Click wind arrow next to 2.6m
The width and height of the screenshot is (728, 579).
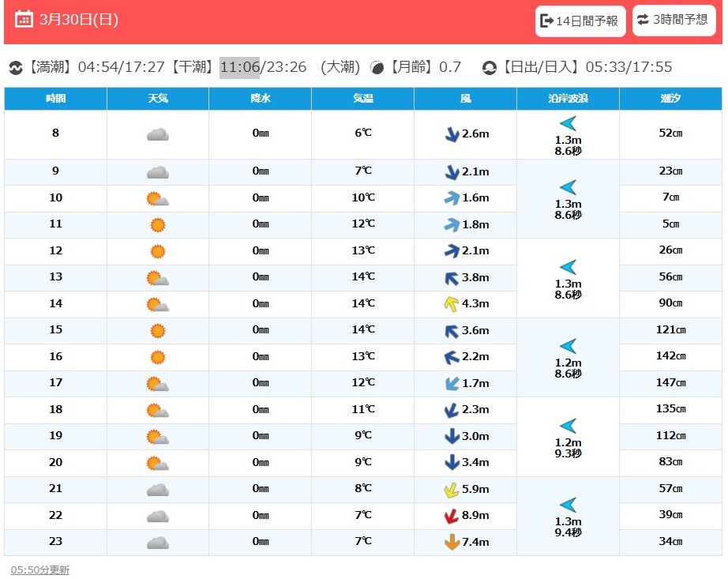452,134
